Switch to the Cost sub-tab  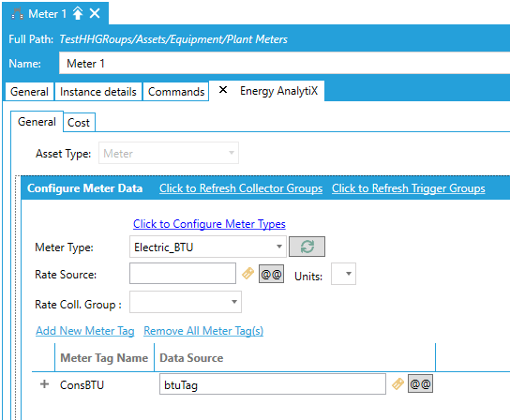(79, 123)
